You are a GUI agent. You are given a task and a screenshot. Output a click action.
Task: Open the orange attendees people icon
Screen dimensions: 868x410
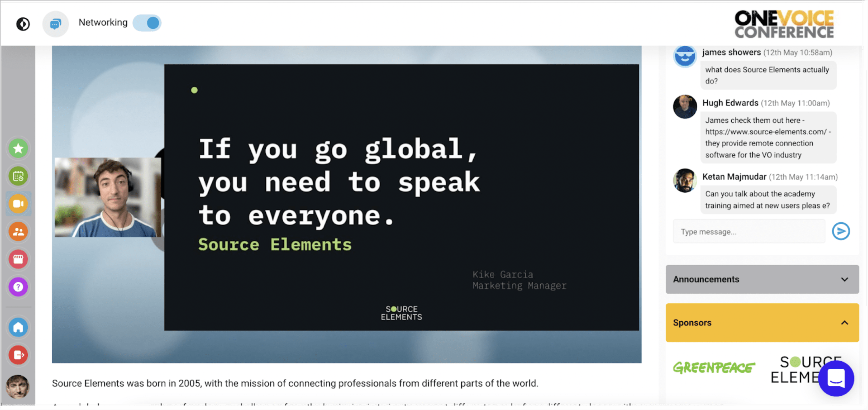pos(18,231)
